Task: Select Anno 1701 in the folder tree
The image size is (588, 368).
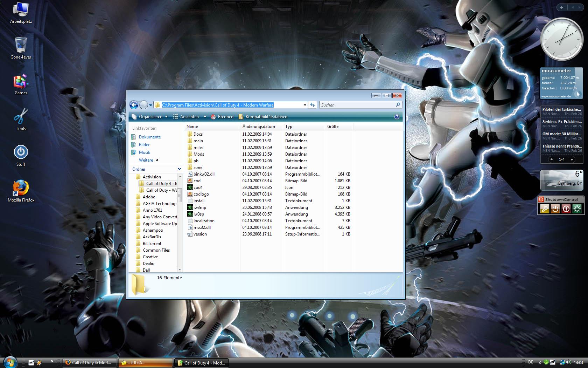Action: 152,210
